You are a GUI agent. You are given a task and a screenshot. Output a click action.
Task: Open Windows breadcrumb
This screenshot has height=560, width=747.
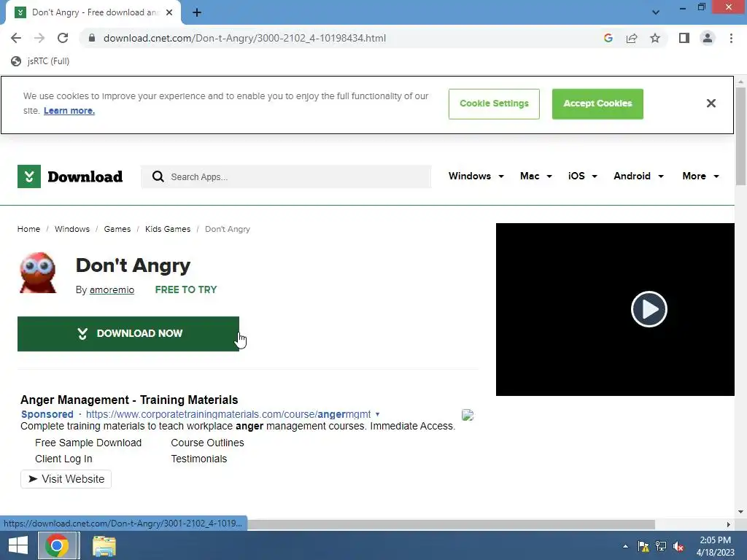[x=72, y=229]
